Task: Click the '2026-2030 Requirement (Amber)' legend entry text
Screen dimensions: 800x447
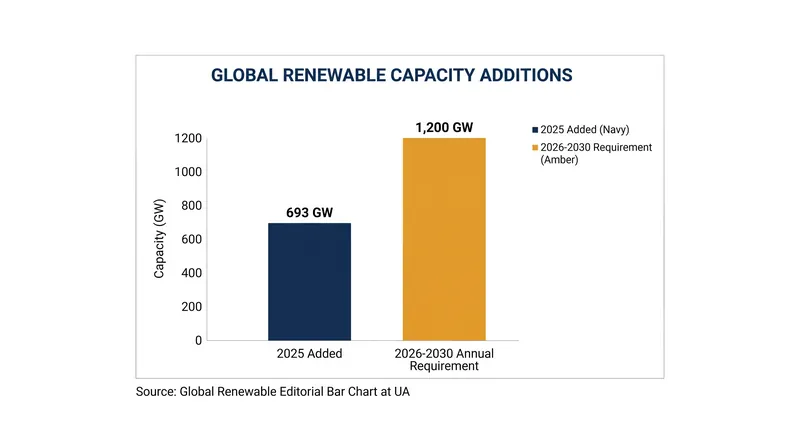Action: click(x=596, y=153)
